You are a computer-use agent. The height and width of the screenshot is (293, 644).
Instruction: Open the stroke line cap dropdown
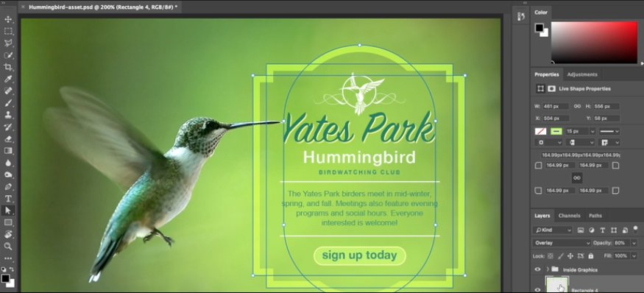pos(580,142)
